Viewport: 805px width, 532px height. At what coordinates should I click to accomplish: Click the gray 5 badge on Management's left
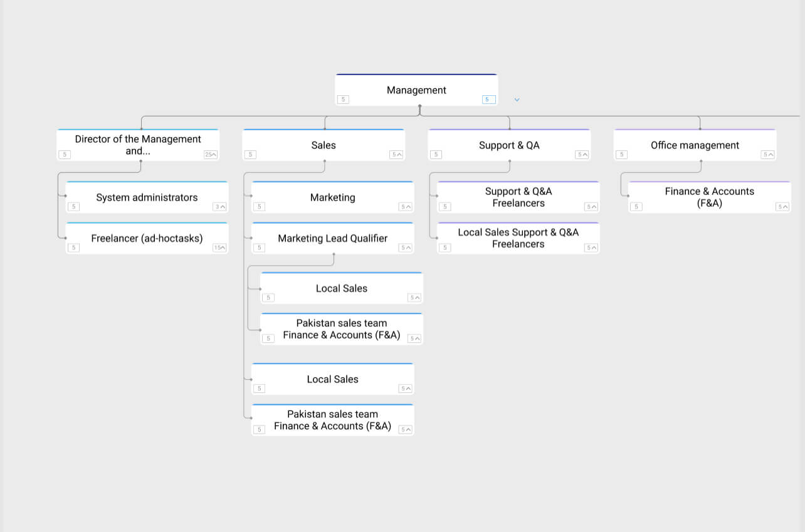click(343, 100)
